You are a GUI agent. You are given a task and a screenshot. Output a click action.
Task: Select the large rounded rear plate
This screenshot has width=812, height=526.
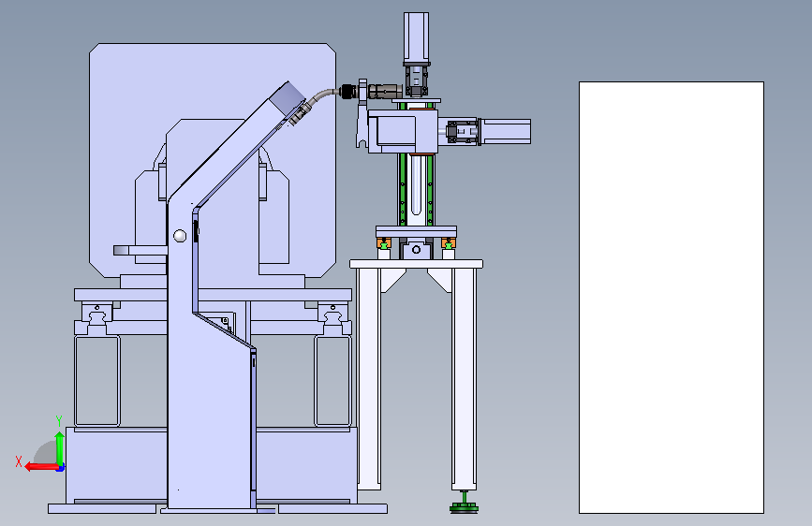213,160
